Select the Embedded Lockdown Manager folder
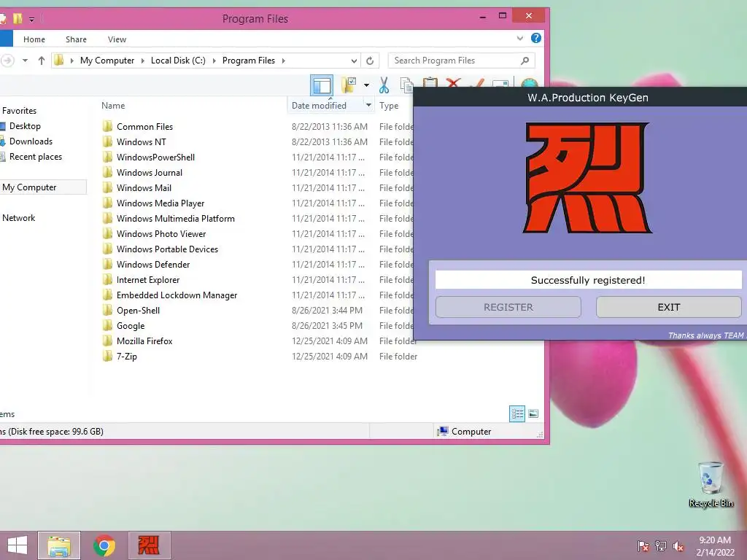The image size is (747, 560). [177, 295]
